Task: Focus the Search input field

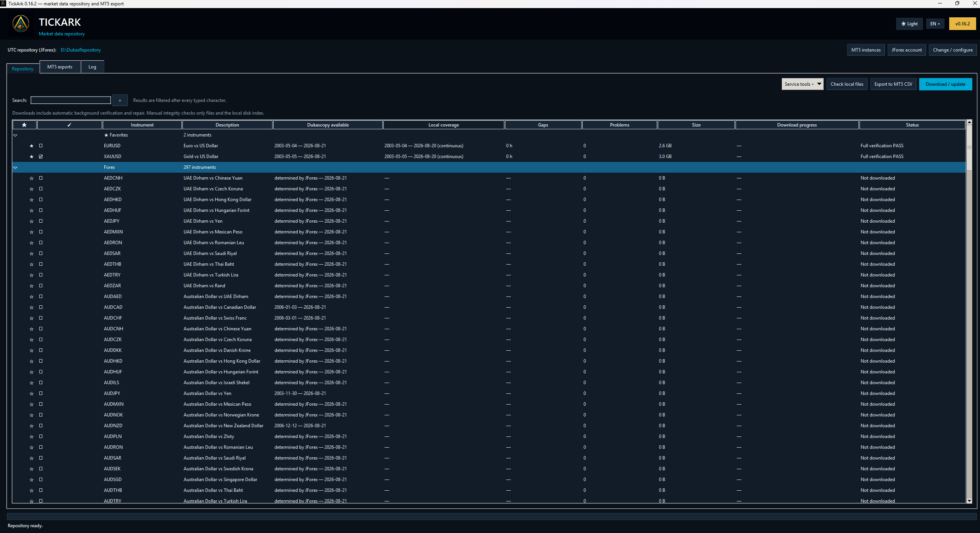Action: click(71, 100)
